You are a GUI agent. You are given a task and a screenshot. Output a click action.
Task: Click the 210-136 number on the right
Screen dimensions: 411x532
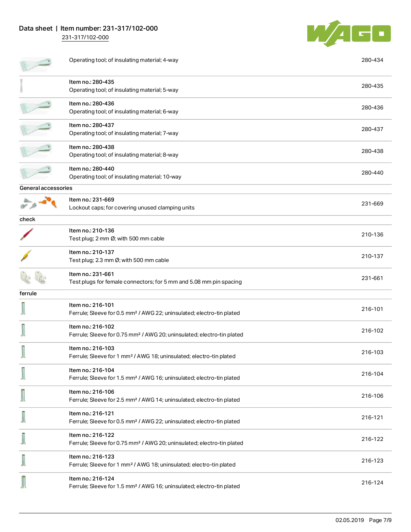(x=372, y=234)
